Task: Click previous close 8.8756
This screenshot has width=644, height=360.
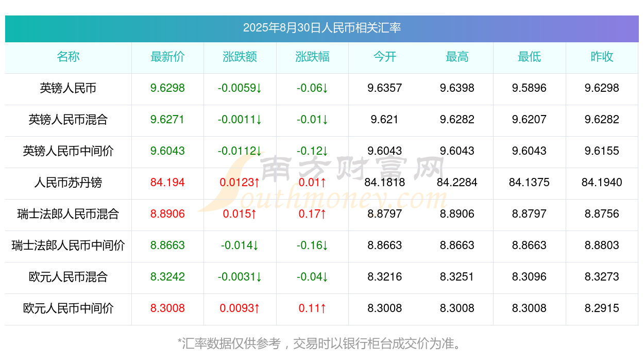Action: point(602,214)
